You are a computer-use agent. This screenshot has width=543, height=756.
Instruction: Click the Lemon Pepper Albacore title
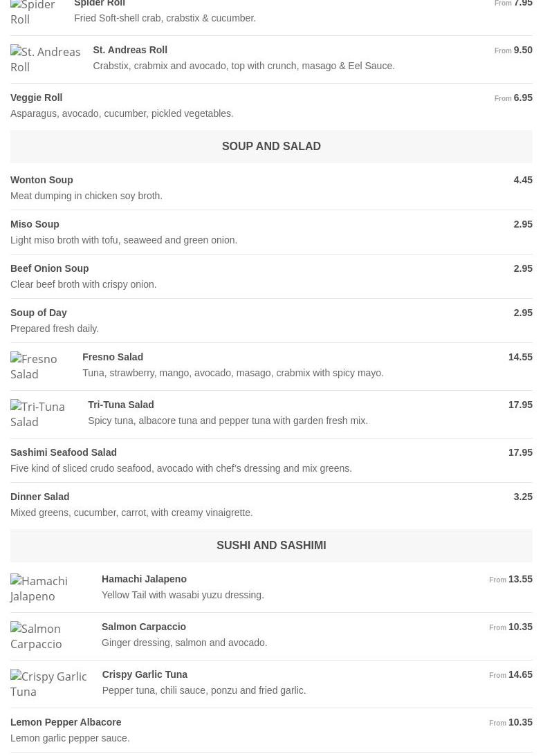(x=66, y=722)
